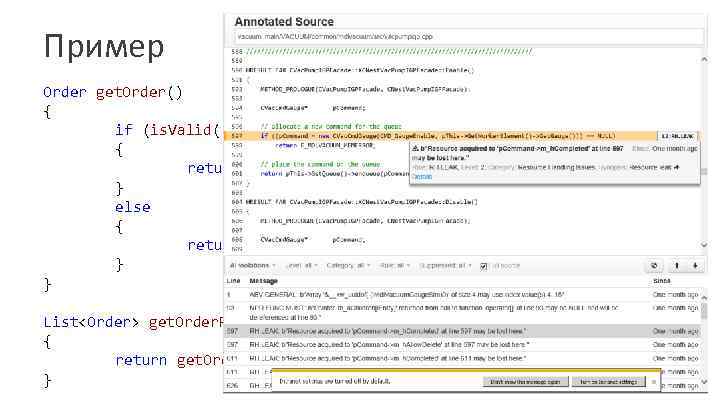This screenshot has height=405, width=720.
Task: Select the RH.LEAK row for line 611 bCompleted
Action: coord(463,358)
